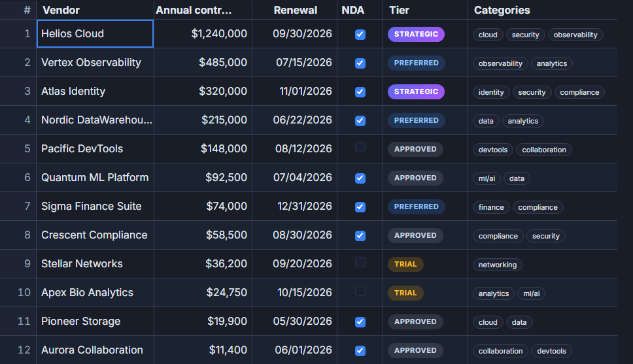The width and height of the screenshot is (633, 364).
Task: Click finance tag in Sigma Finance row
Action: coord(491,207)
